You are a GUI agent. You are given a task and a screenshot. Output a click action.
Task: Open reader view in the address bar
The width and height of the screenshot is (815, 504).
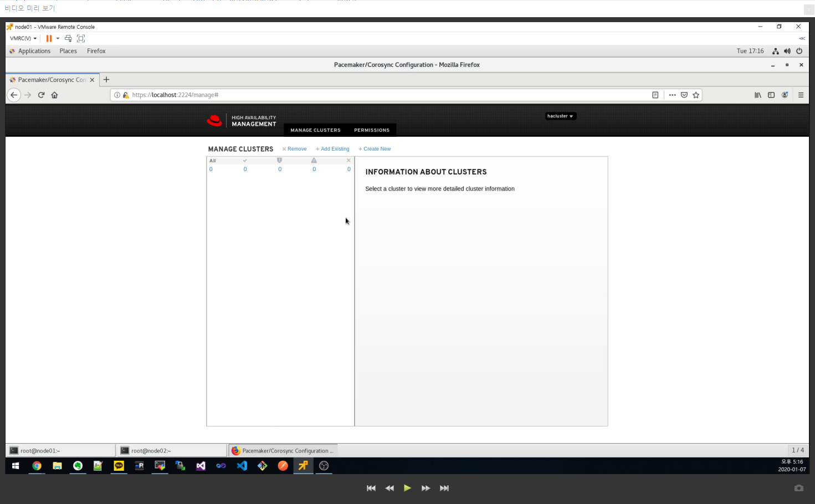click(655, 95)
